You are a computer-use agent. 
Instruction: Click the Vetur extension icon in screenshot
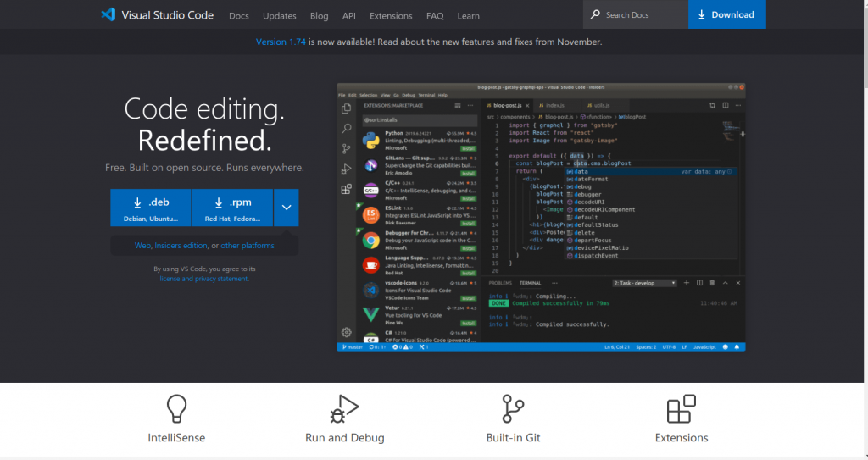click(x=371, y=315)
